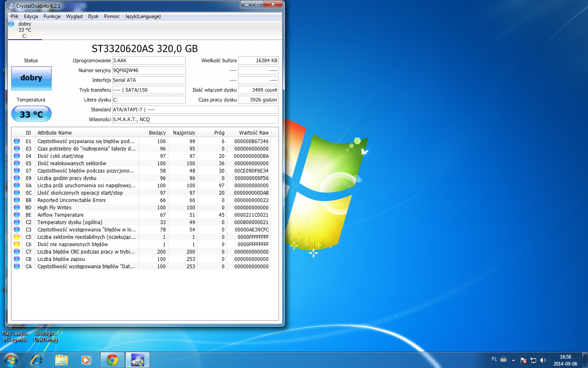Click yellow caution orb for attribute C5
Viewport: 588px width, 368px height.
pos(17,237)
